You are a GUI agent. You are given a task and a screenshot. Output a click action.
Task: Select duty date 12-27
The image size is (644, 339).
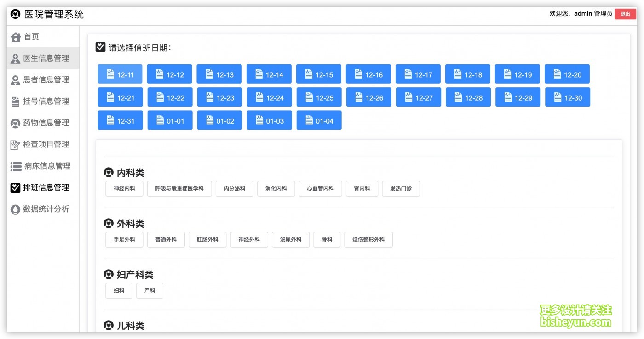(418, 97)
